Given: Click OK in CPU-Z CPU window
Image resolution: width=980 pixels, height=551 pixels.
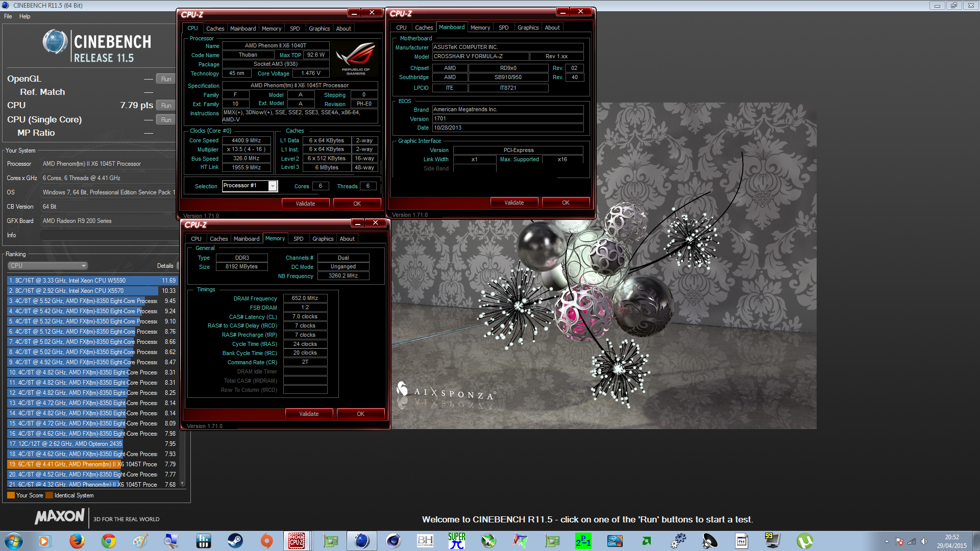Looking at the screenshot, I should tap(357, 204).
